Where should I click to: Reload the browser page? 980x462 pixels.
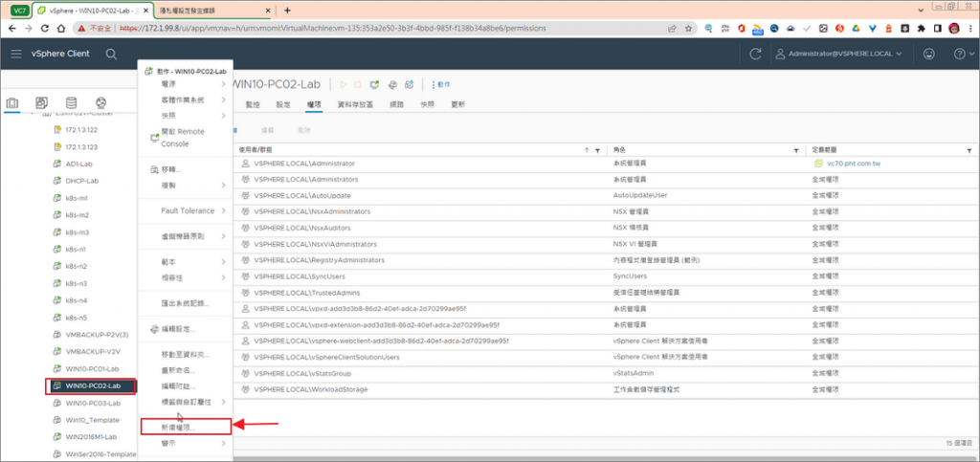44,28
